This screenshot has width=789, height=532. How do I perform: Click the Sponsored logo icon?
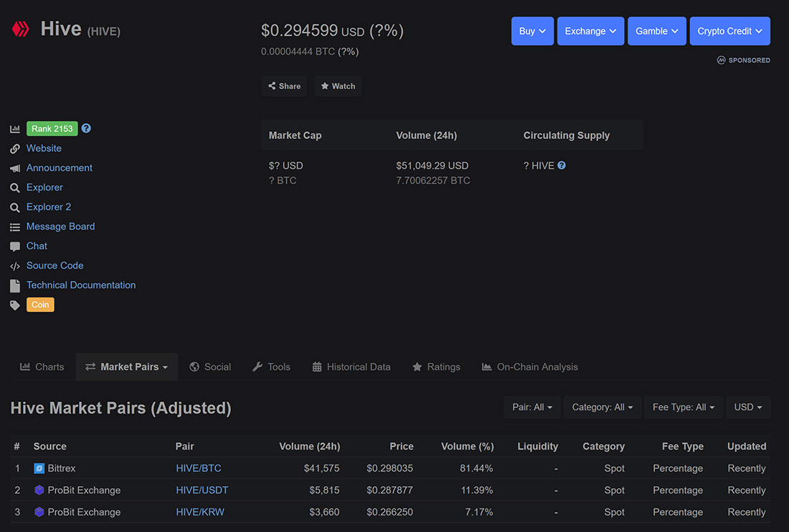(721, 60)
